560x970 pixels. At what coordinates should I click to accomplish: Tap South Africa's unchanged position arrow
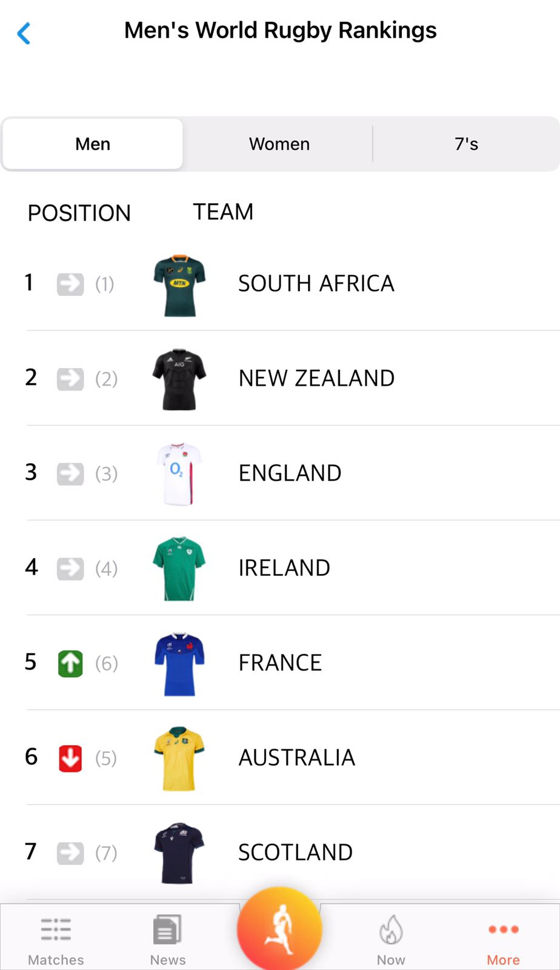[70, 284]
